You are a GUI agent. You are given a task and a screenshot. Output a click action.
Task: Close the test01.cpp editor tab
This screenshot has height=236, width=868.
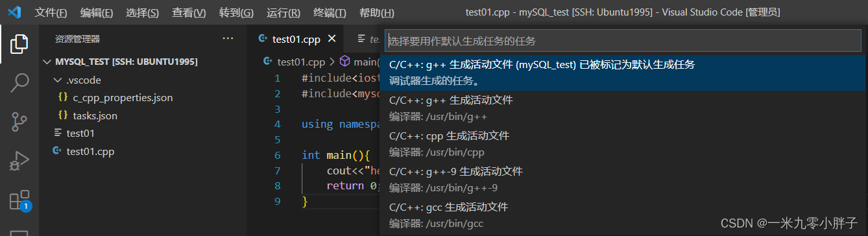pos(332,39)
